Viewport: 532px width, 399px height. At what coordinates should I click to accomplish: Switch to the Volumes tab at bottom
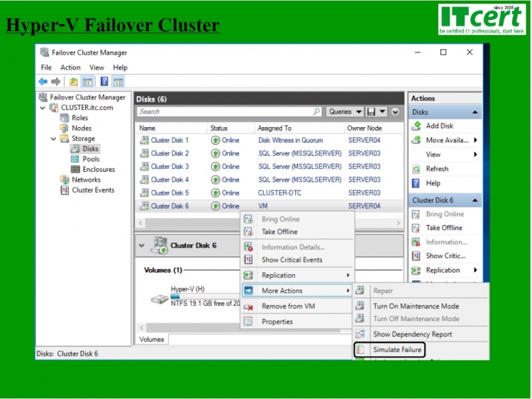(x=151, y=339)
